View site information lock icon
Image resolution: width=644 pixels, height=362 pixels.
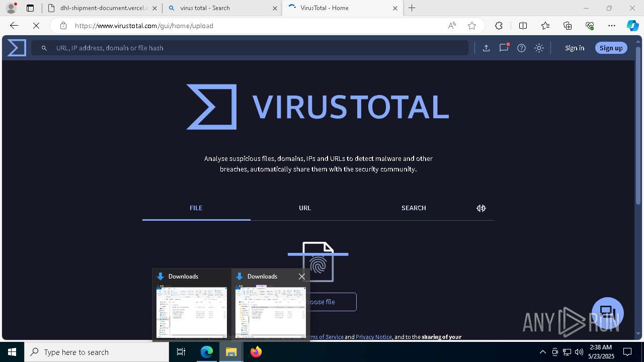[x=63, y=26]
